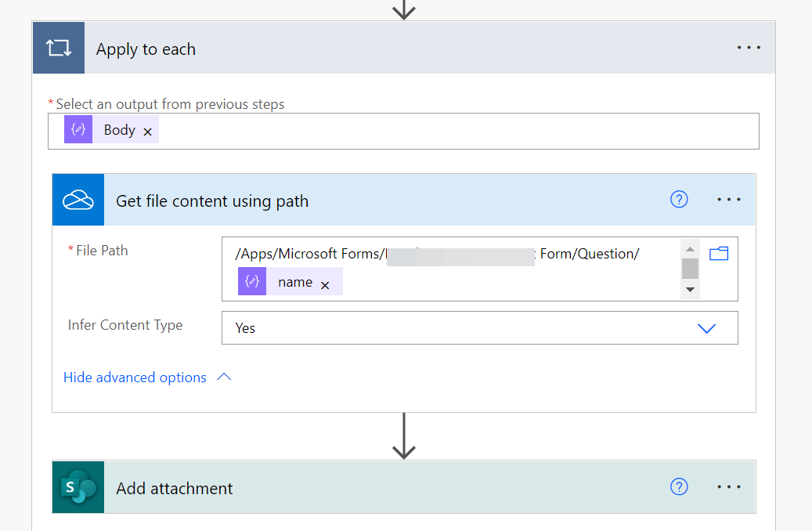Open Get file content action ellipsis menu

click(x=729, y=200)
